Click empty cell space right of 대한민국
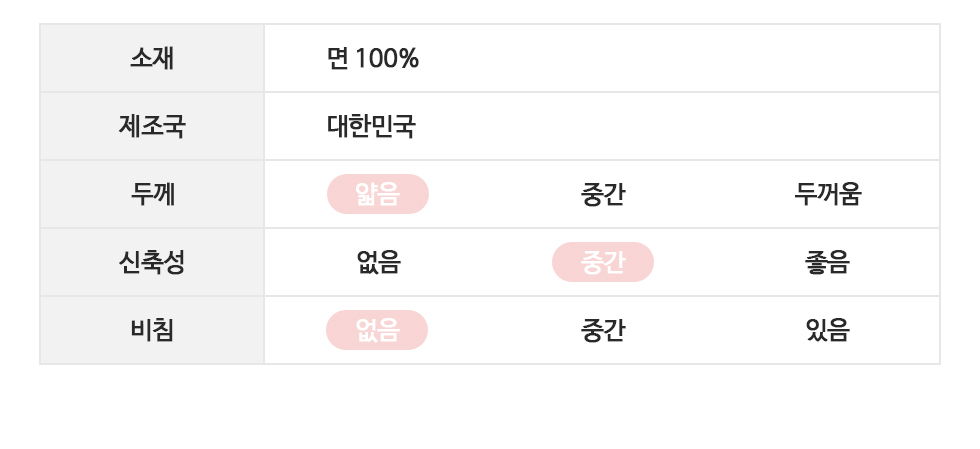The width and height of the screenshot is (980, 449). point(680,126)
